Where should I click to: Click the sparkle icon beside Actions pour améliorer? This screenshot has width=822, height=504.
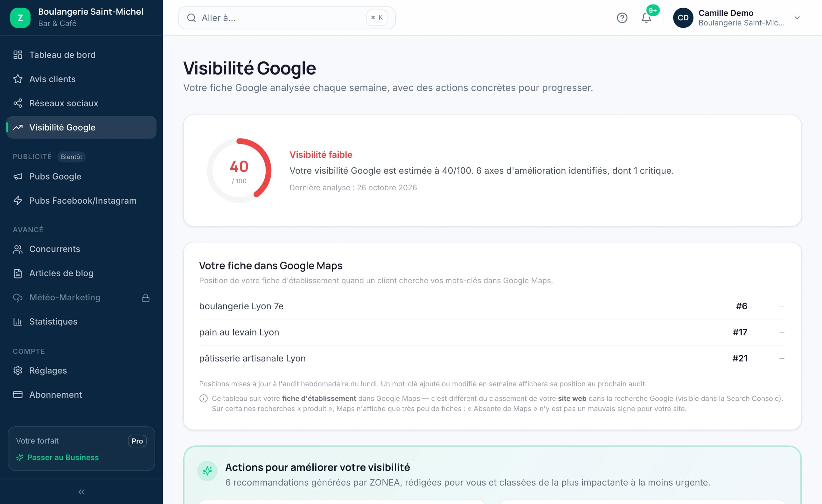click(x=207, y=471)
